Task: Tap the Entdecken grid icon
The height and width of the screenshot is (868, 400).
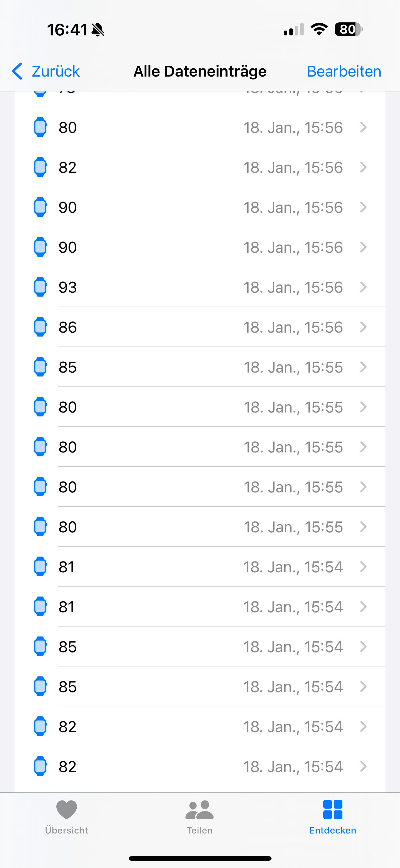Action: 332,809
